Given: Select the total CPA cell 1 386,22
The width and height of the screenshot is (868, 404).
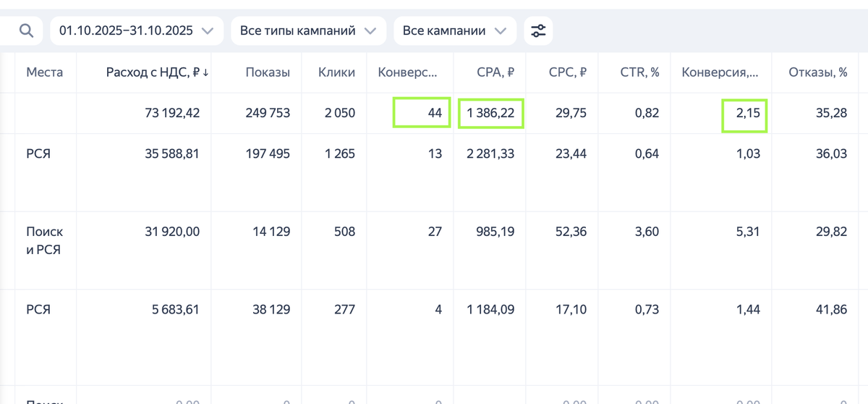Looking at the screenshot, I should pos(490,113).
